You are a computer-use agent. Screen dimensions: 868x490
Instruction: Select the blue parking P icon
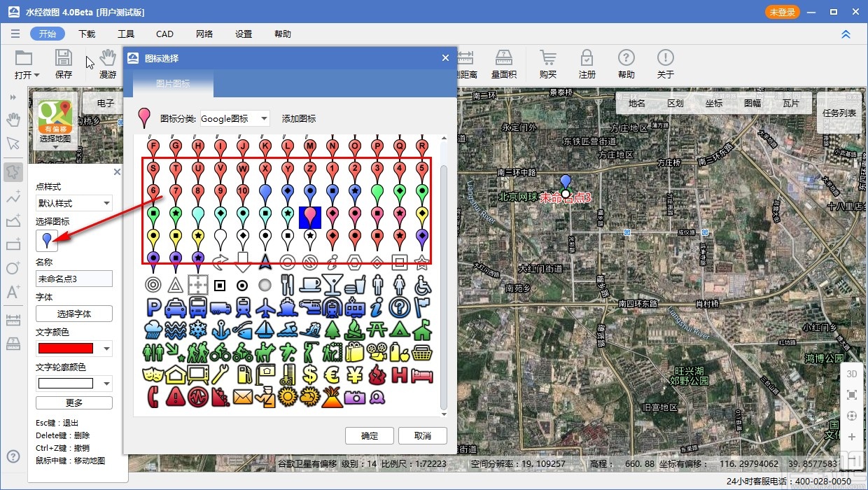(153, 307)
